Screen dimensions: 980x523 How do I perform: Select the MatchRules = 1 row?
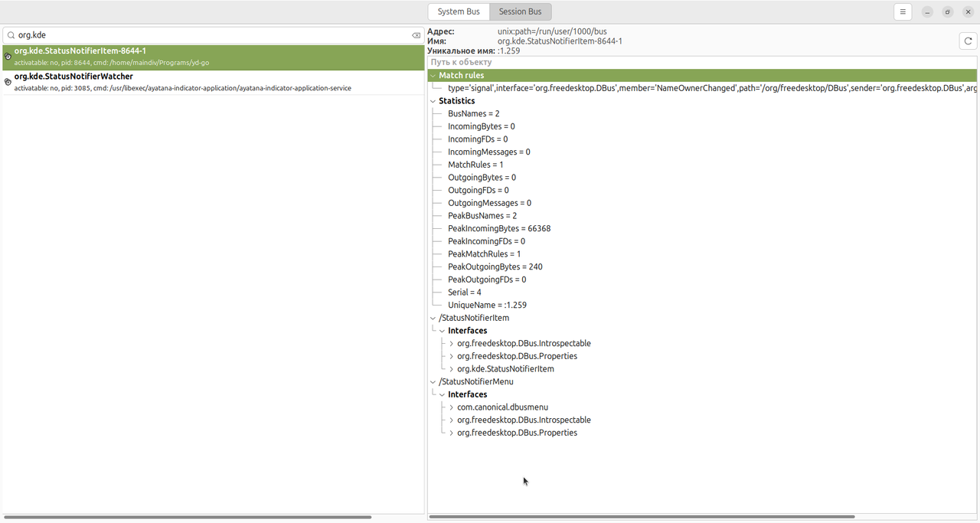tap(702, 165)
